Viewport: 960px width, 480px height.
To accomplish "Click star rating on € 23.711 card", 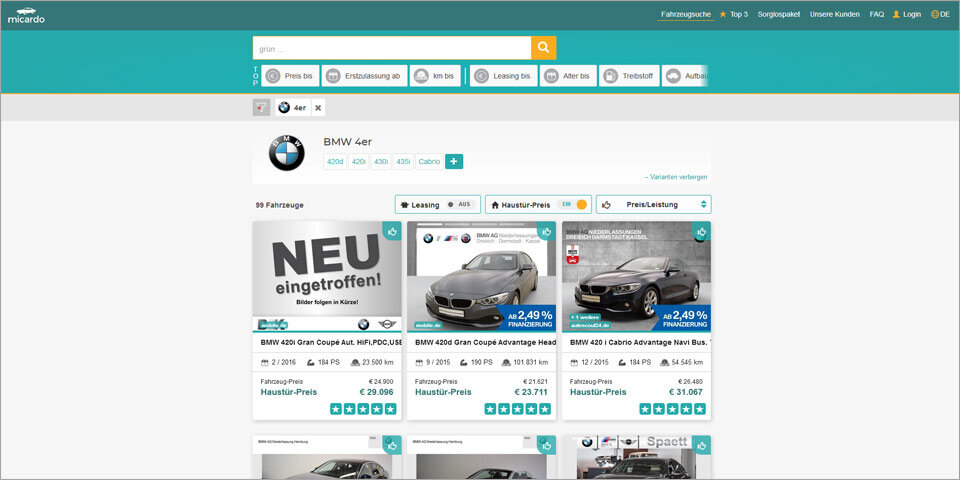I will [x=518, y=409].
